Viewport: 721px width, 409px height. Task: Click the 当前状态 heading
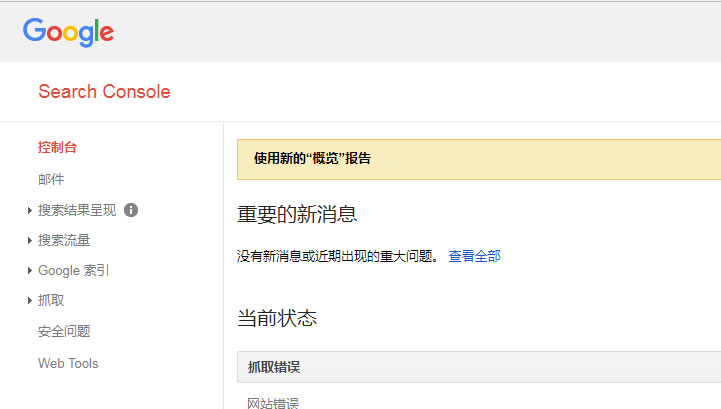[x=277, y=318]
